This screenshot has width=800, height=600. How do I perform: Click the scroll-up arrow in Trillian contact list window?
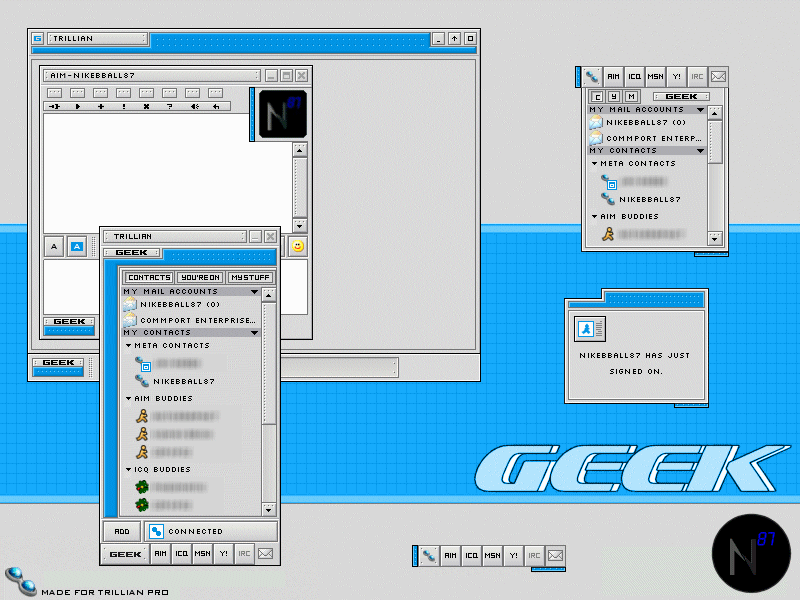tap(268, 295)
